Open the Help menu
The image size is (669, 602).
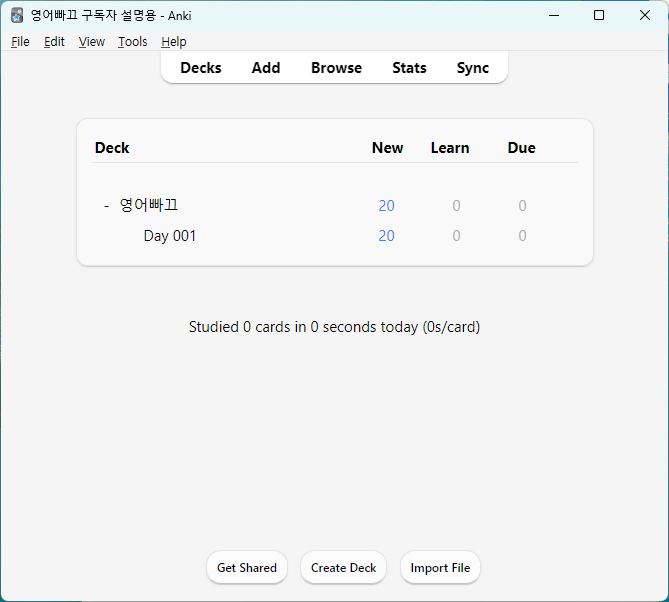click(174, 42)
